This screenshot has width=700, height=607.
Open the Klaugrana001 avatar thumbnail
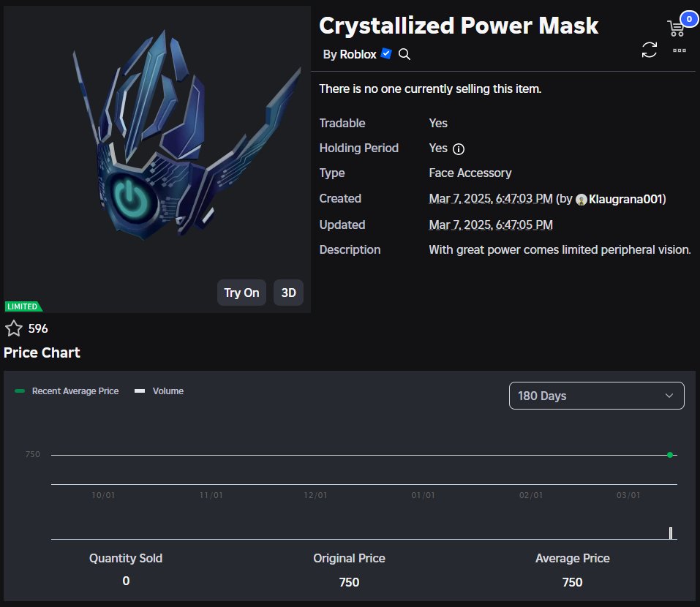coord(582,200)
